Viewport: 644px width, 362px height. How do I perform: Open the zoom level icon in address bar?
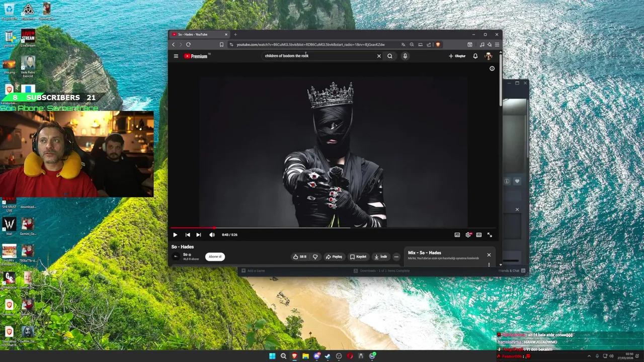point(412,44)
